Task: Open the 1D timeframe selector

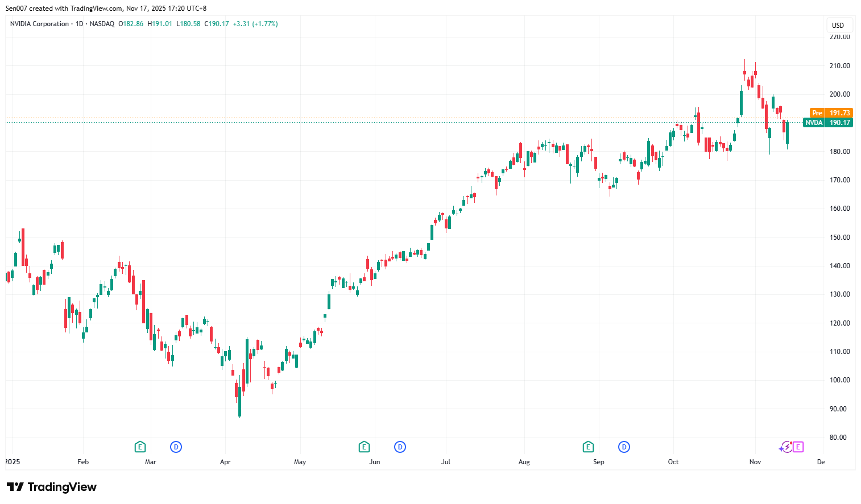Action: 80,24
